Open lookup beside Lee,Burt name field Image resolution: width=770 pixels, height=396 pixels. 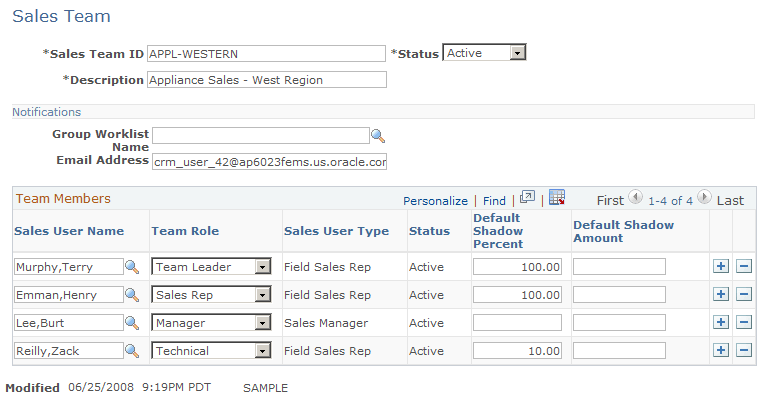coord(132,323)
